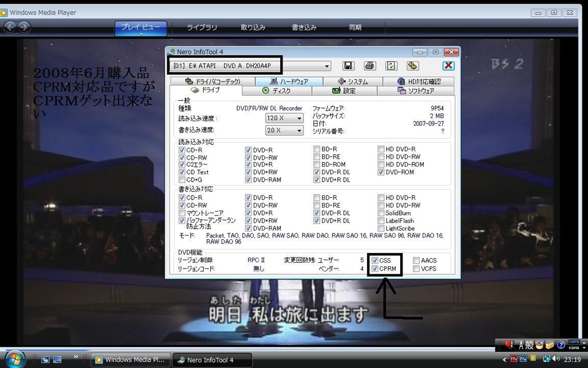Click the IME conversion mode '般' button
This screenshot has width=588, height=368.
(x=529, y=345)
